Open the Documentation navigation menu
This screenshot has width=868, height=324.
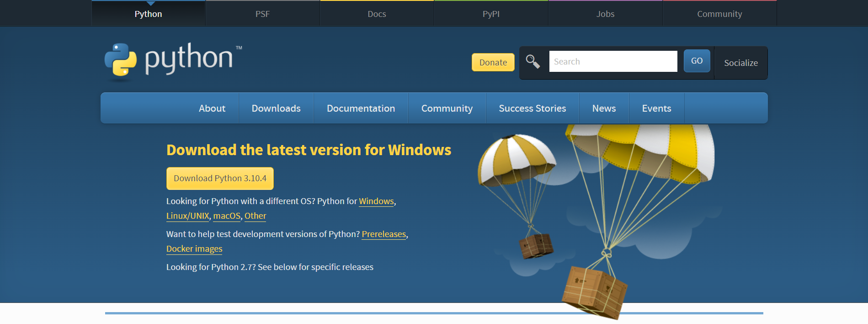click(361, 108)
